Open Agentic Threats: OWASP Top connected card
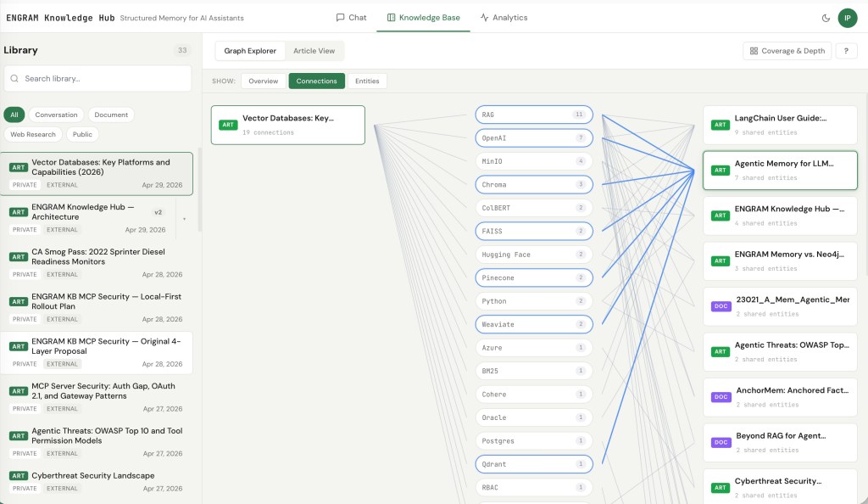 coord(780,352)
